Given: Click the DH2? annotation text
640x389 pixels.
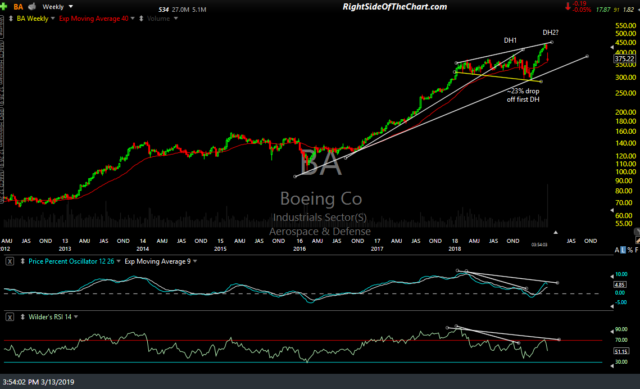Looking at the screenshot, I should coord(550,33).
